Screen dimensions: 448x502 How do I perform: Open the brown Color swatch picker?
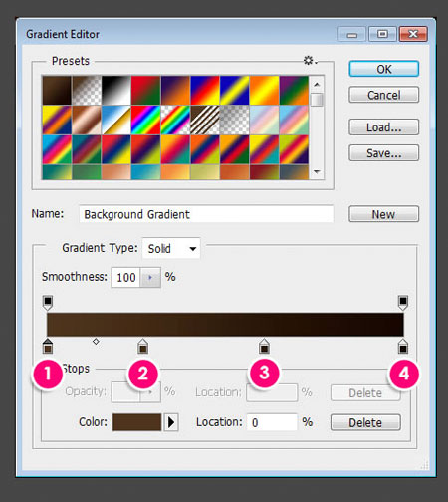tap(136, 422)
